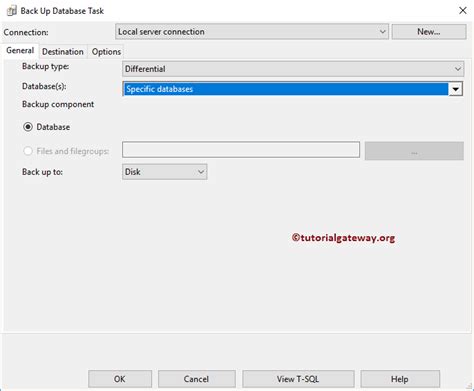Click the Connection: label
Viewport: 474px width, 391px height.
pyautogui.click(x=26, y=32)
